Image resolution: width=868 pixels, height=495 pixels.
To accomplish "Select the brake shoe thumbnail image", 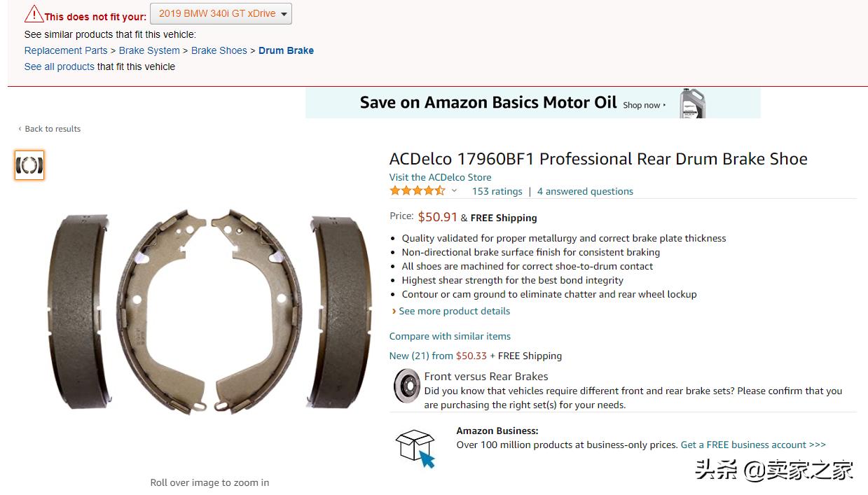I will tap(29, 165).
